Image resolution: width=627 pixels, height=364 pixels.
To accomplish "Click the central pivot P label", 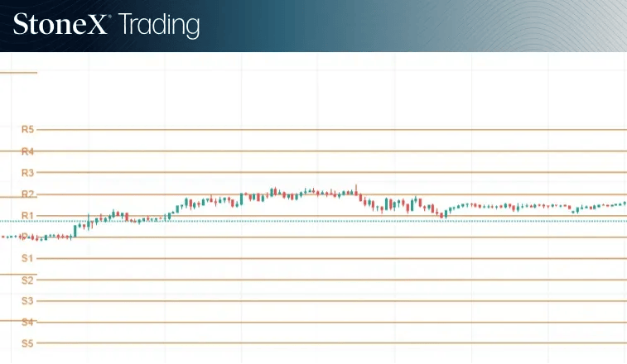I will click(24, 237).
